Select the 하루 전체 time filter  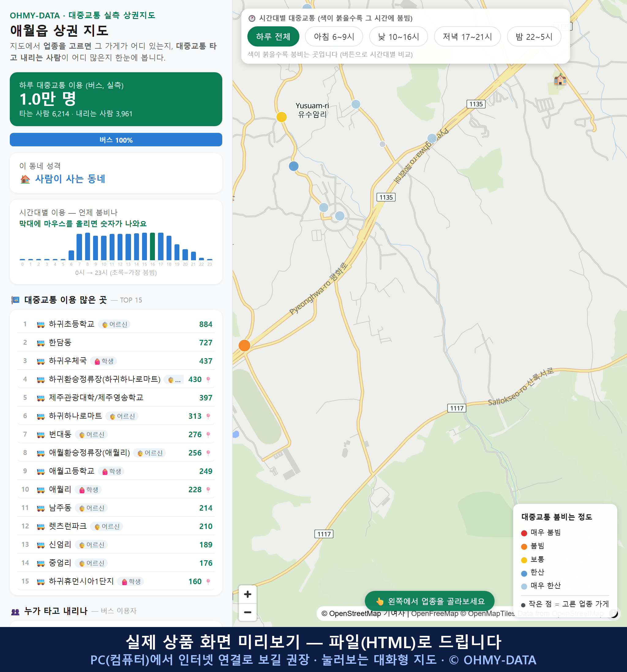click(273, 36)
